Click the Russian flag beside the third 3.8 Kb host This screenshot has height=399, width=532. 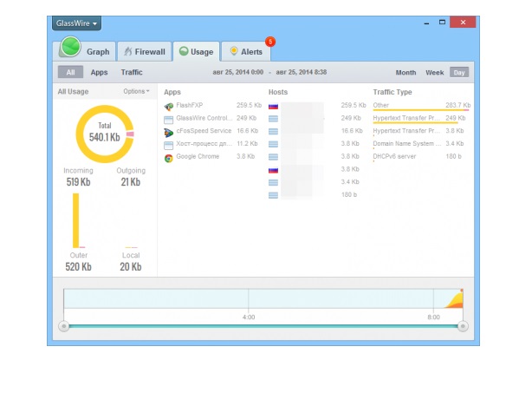pos(273,170)
